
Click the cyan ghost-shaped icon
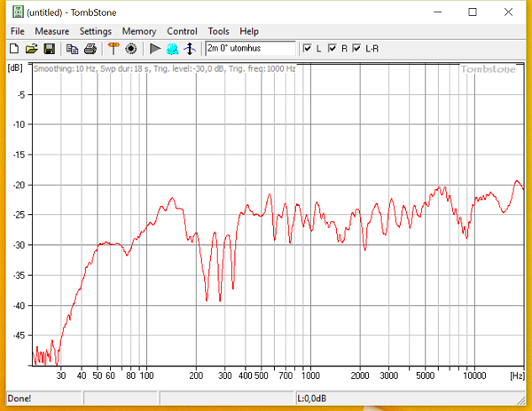pos(172,49)
